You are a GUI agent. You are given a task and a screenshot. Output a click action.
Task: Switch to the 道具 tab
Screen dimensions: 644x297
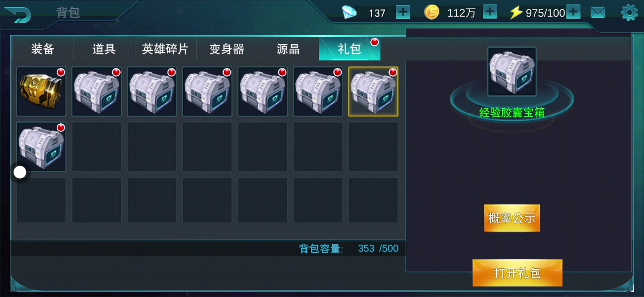(104, 49)
